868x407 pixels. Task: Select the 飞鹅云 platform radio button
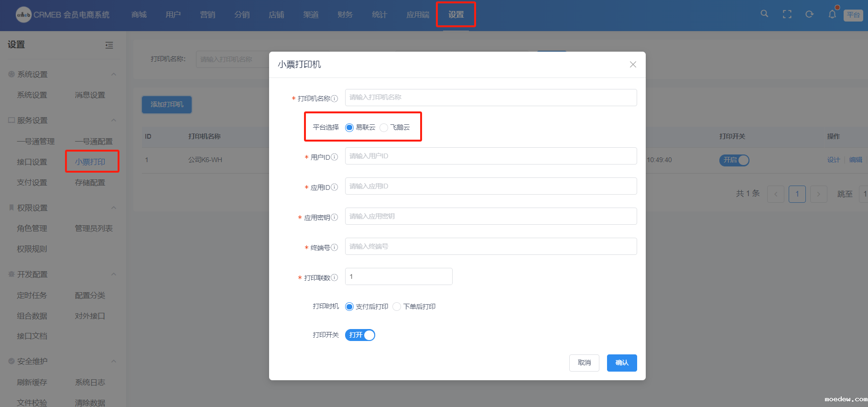click(384, 128)
